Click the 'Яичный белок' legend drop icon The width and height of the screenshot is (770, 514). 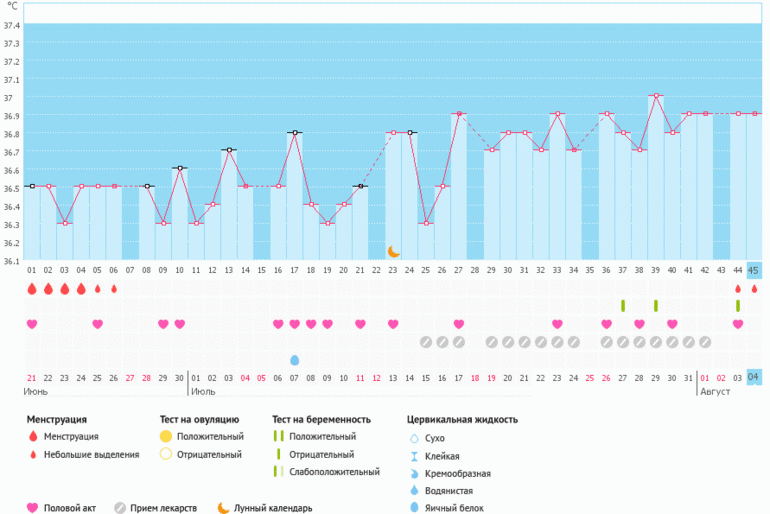(414, 507)
